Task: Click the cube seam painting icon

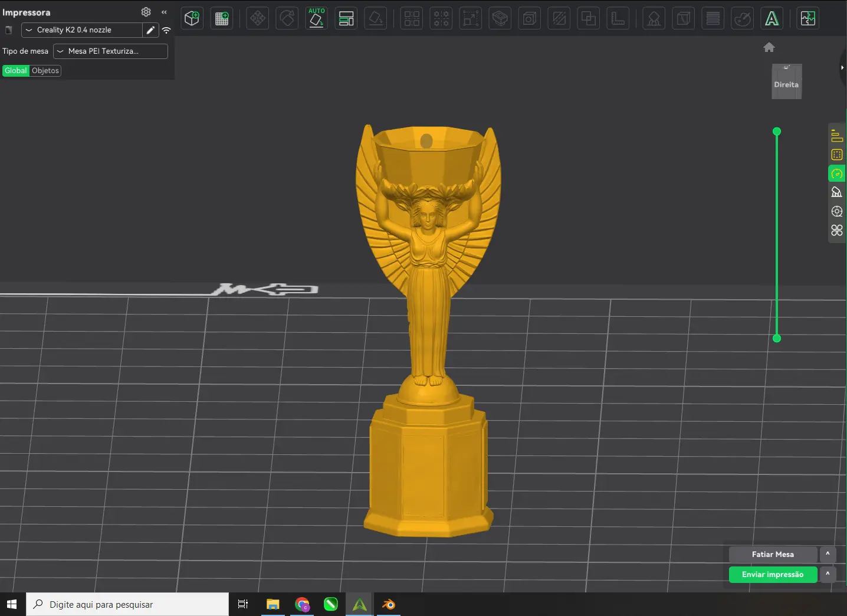Action: pyautogui.click(x=683, y=18)
